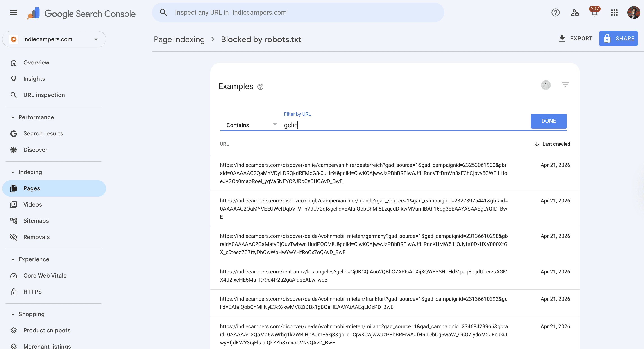644x349 pixels.
Task: Click the Last crawled column header
Action: 556,144
